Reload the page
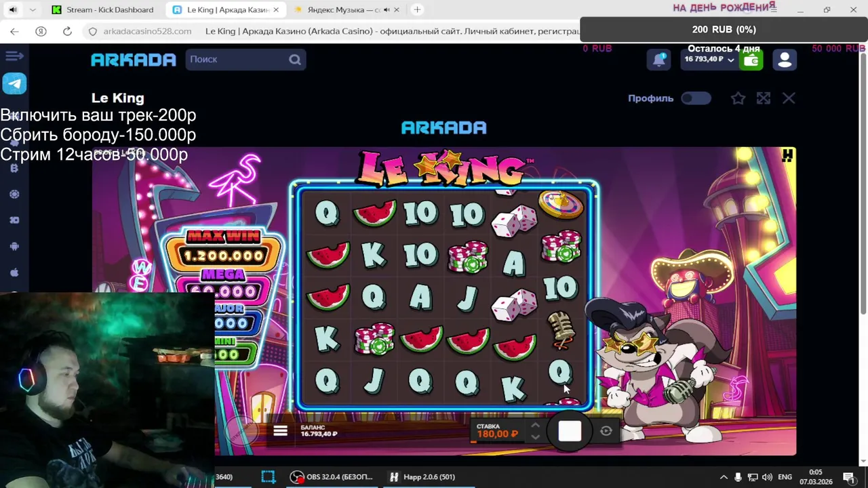The image size is (868, 488). click(x=67, y=31)
